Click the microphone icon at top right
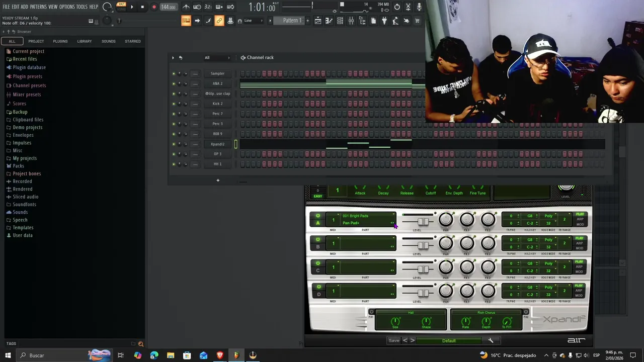The height and width of the screenshot is (362, 644). pos(419,7)
